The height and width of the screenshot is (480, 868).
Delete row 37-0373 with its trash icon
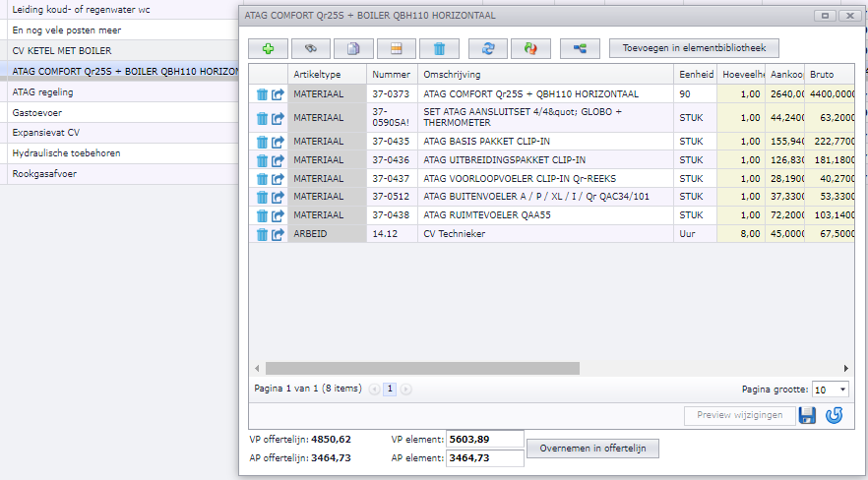pyautogui.click(x=263, y=94)
